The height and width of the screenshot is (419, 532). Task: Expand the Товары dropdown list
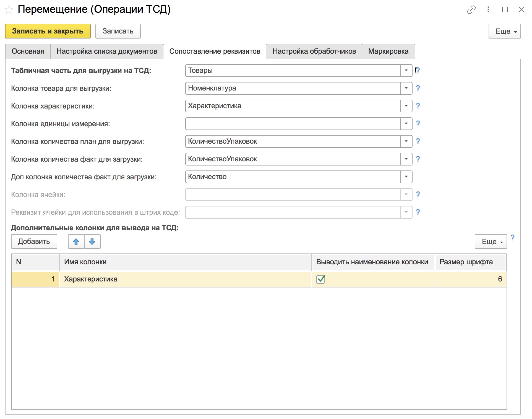tap(406, 71)
